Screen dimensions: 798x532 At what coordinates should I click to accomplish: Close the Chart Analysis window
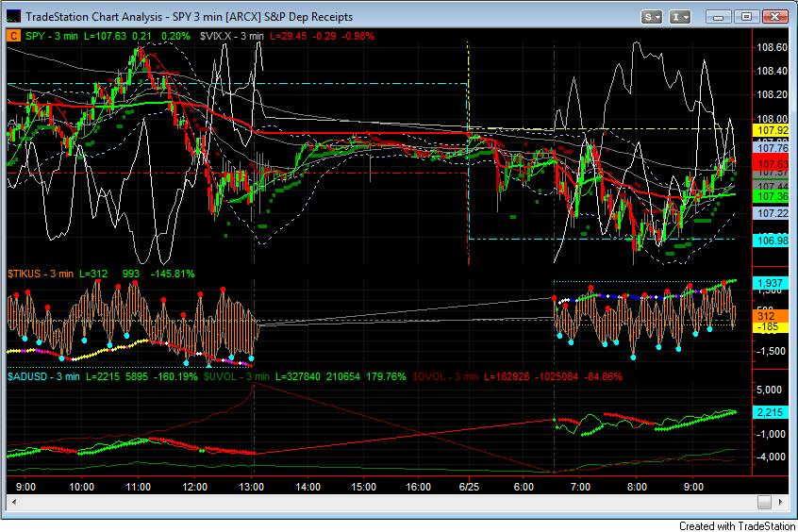click(x=774, y=17)
